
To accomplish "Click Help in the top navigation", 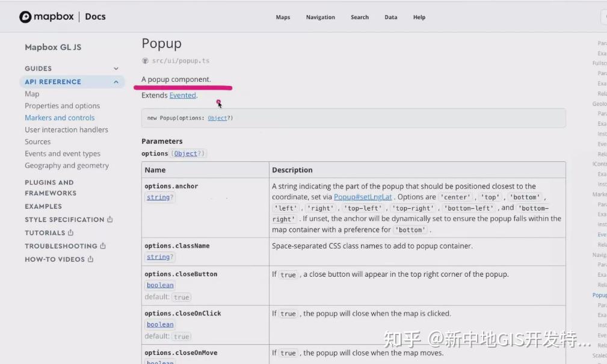I will tap(419, 17).
